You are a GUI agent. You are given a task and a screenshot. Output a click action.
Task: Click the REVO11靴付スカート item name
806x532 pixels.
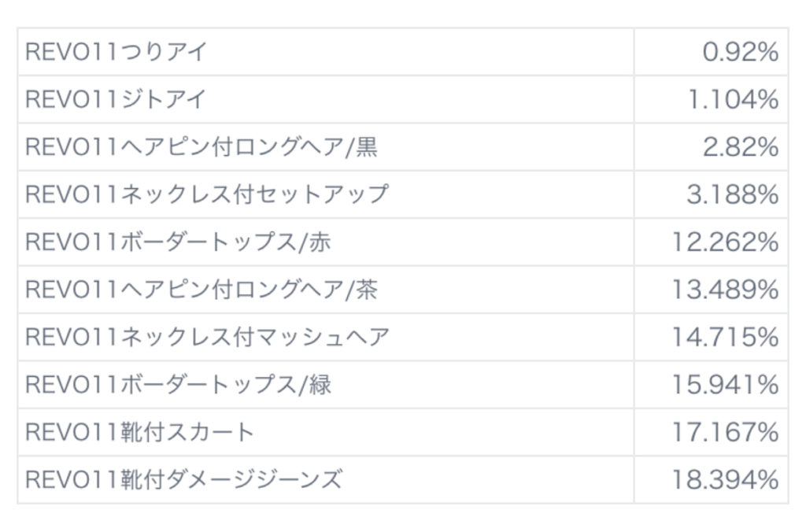(x=141, y=432)
